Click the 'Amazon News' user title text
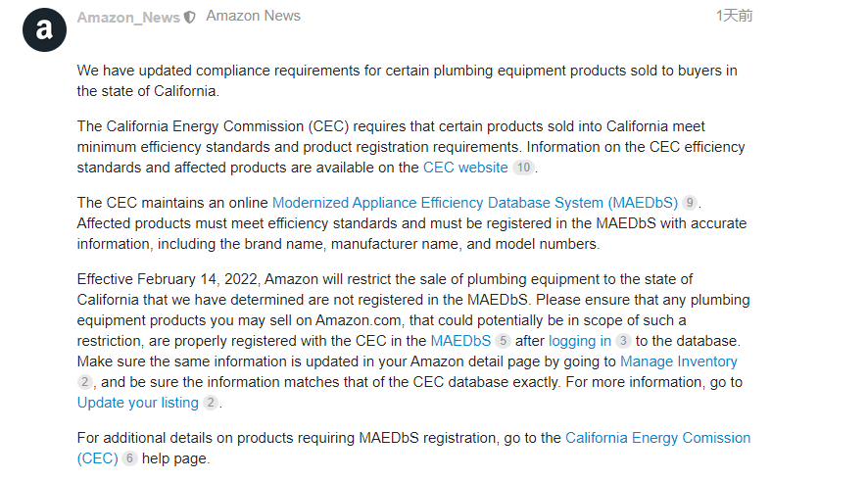The width and height of the screenshot is (868, 481). tap(253, 16)
